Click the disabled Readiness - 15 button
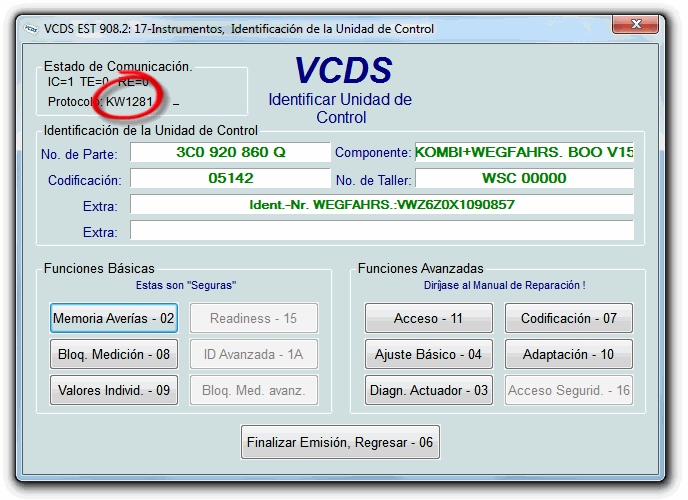This screenshot has height=500, width=688. coord(254,318)
